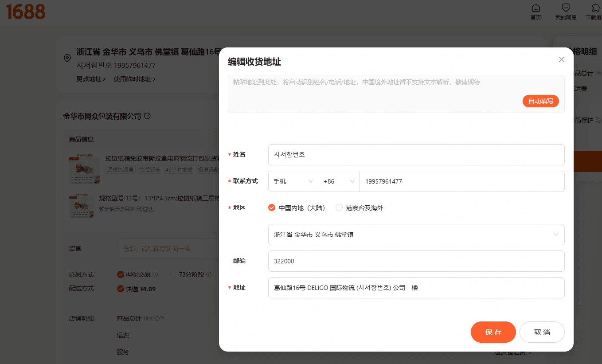The height and width of the screenshot is (364, 602).
Task: Open the 手机 contact type dropdown
Action: [x=293, y=181]
